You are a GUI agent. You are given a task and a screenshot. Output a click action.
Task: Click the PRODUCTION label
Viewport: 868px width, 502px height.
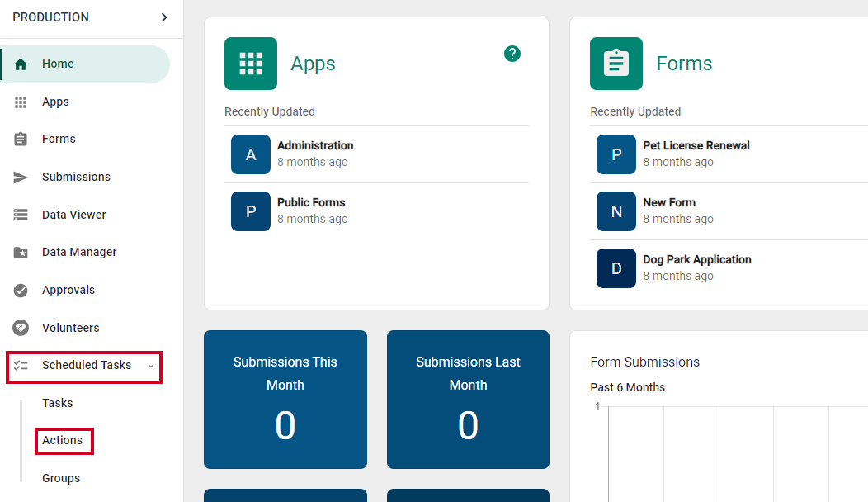(50, 17)
